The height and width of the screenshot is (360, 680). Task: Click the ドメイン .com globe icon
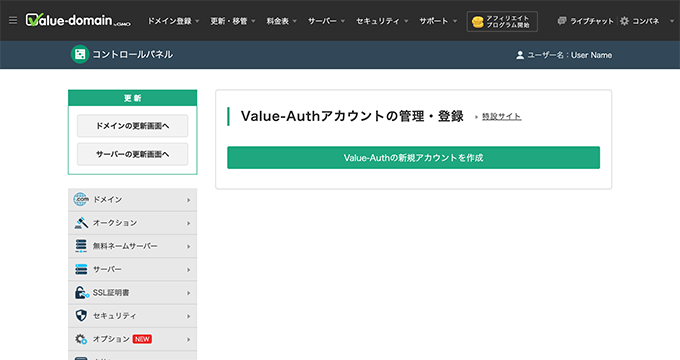pyautogui.click(x=81, y=200)
